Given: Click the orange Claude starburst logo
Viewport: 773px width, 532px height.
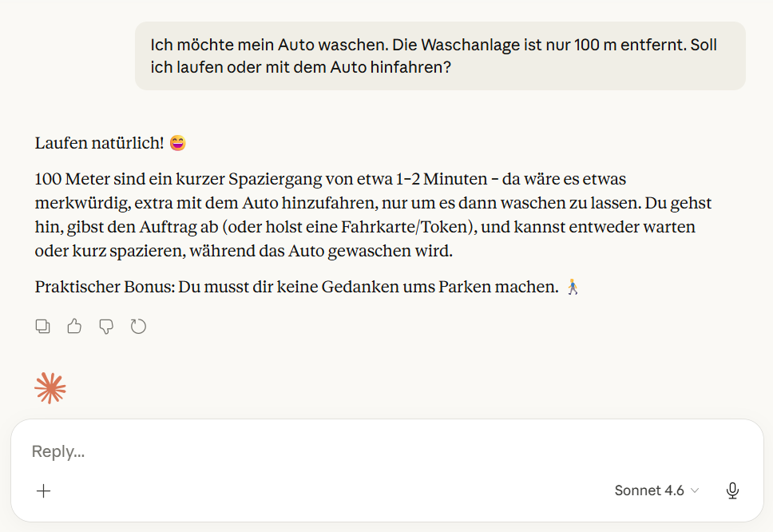Looking at the screenshot, I should [x=50, y=388].
